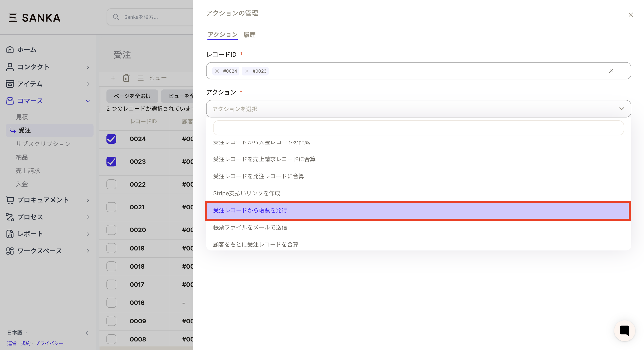Screen dimensions: 644x350
Task: Collapse the sidebar with the left arrow icon
Action: [87, 333]
